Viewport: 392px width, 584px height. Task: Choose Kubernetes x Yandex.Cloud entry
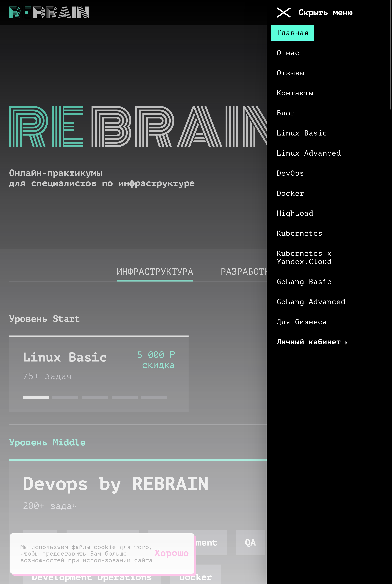[304, 257]
